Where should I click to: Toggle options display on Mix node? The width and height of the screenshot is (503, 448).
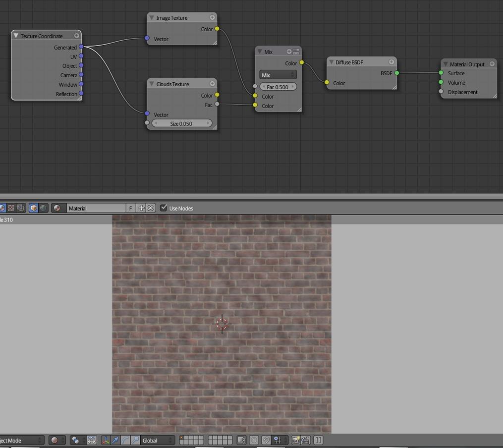pyautogui.click(x=296, y=52)
